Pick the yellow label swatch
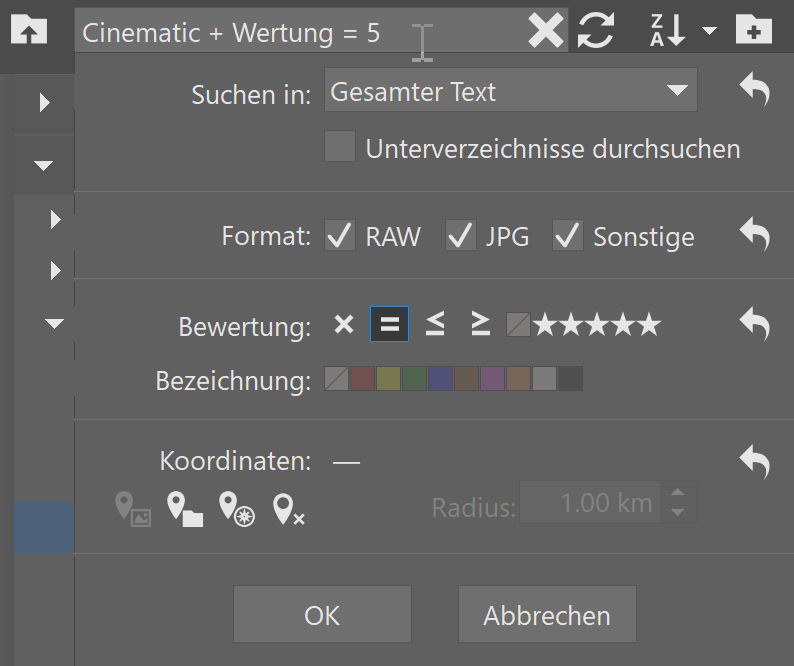This screenshot has width=794, height=666. coord(388,379)
